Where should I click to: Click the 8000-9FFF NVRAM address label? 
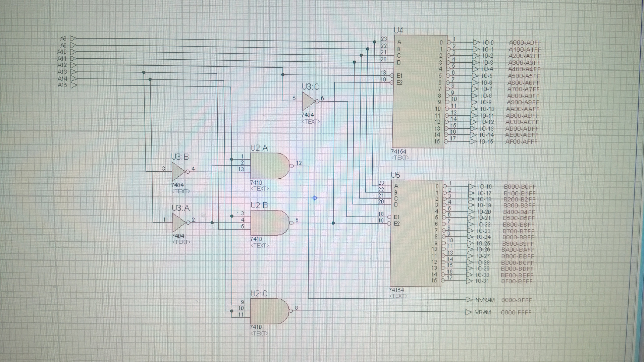517,300
